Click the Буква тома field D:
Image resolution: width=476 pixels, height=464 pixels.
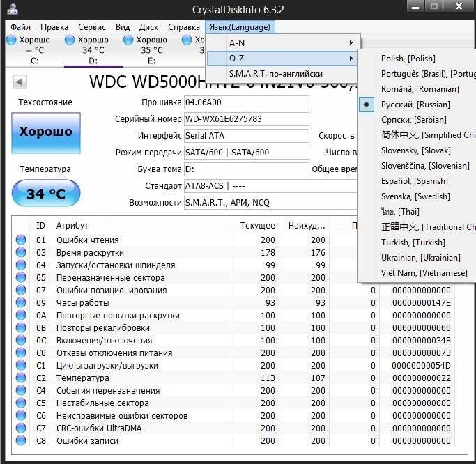click(x=247, y=169)
